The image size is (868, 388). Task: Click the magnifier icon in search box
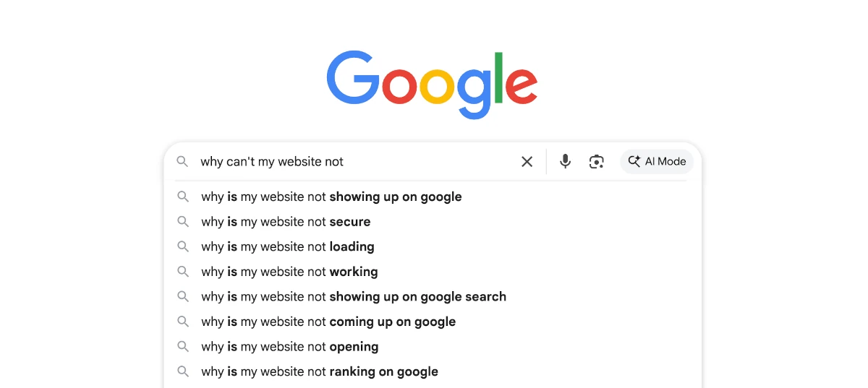pyautogui.click(x=183, y=162)
